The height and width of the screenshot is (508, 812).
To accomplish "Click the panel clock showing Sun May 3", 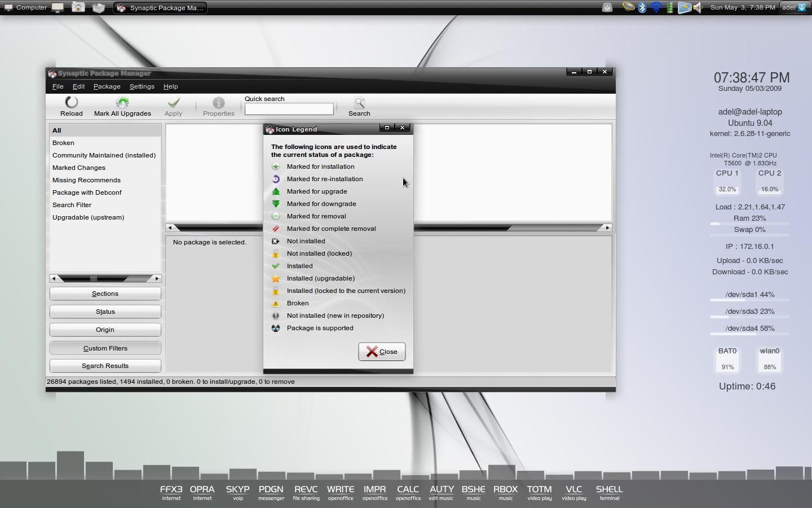I will pyautogui.click(x=743, y=7).
